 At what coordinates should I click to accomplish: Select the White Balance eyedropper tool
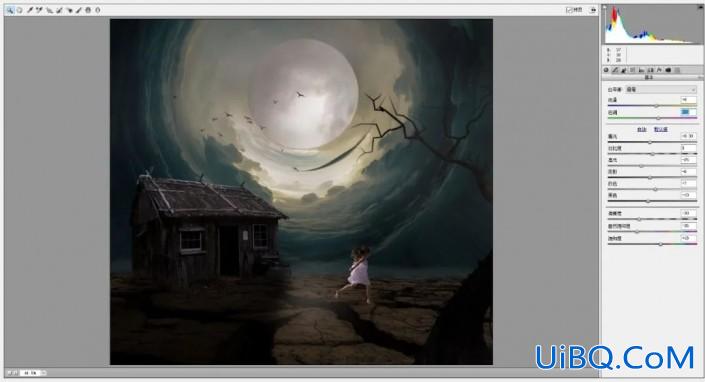[x=30, y=10]
